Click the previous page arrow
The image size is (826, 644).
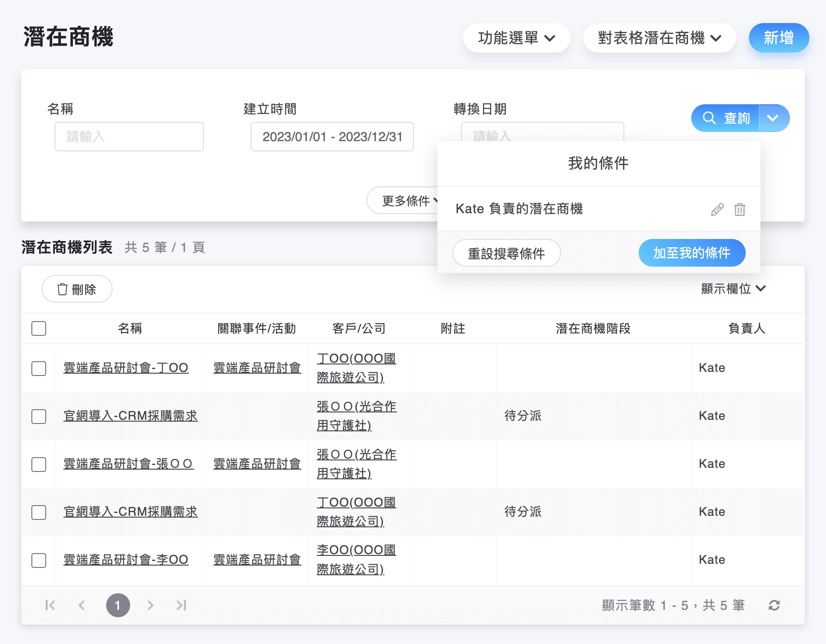[x=82, y=605]
